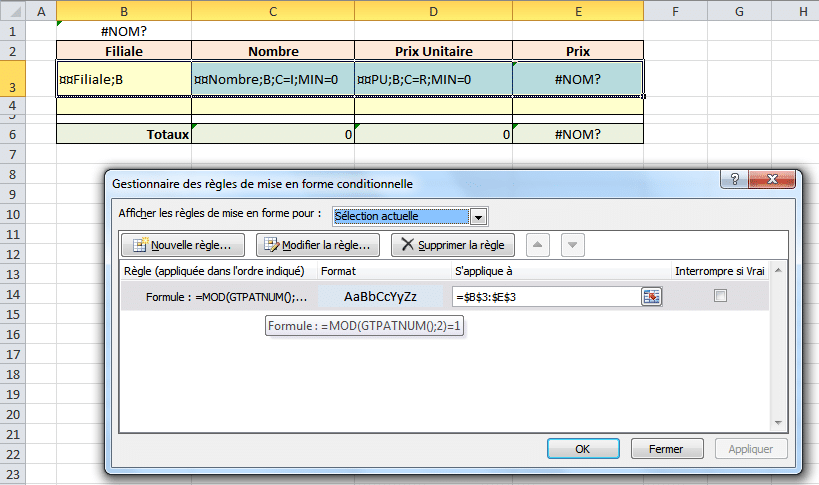Open the 'Afficher les règles' dropdown arrow
The height and width of the screenshot is (485, 819).
click(x=479, y=216)
